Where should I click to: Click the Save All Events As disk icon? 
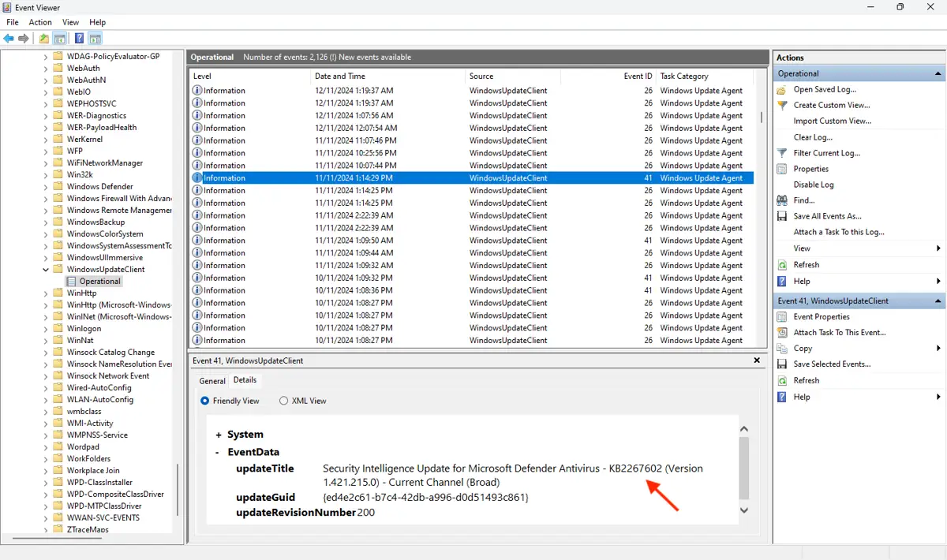[782, 216]
